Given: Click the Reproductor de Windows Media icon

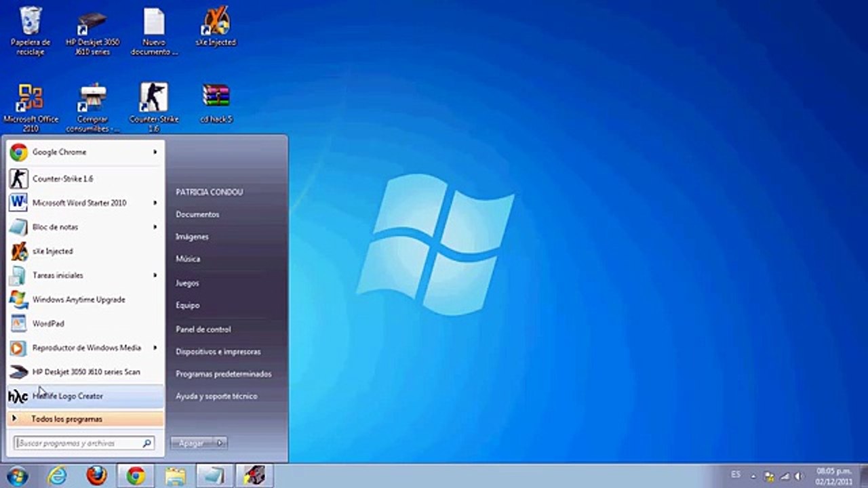Looking at the screenshot, I should click(18, 348).
